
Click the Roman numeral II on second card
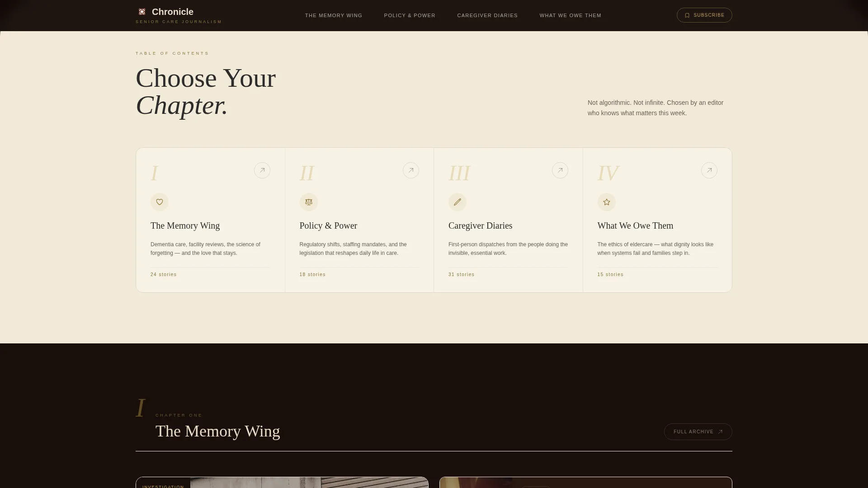(307, 173)
